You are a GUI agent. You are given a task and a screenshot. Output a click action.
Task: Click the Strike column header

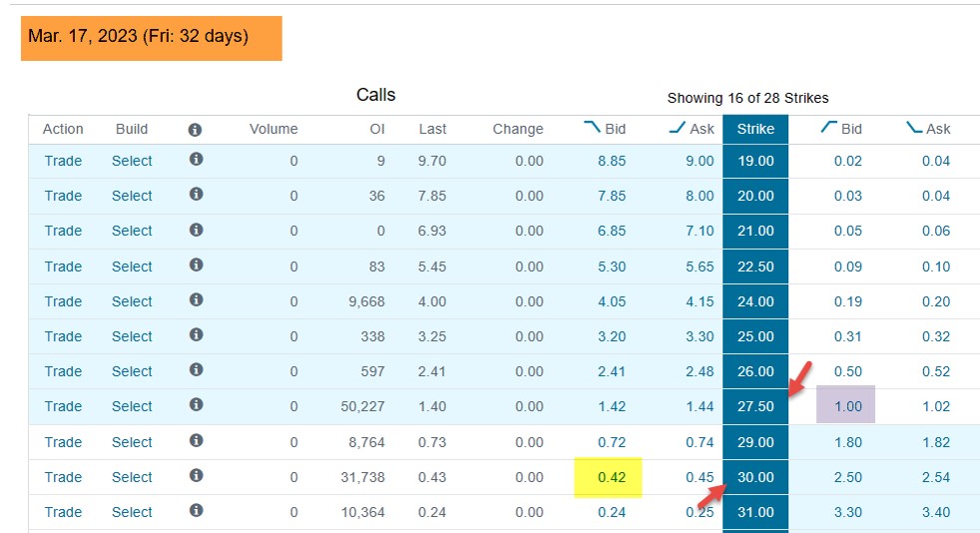[755, 129]
